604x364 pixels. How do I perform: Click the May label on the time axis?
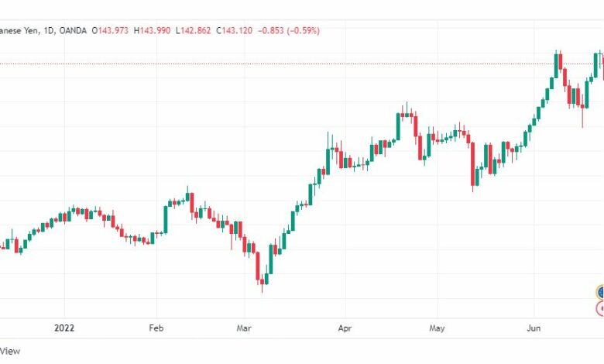click(x=437, y=328)
